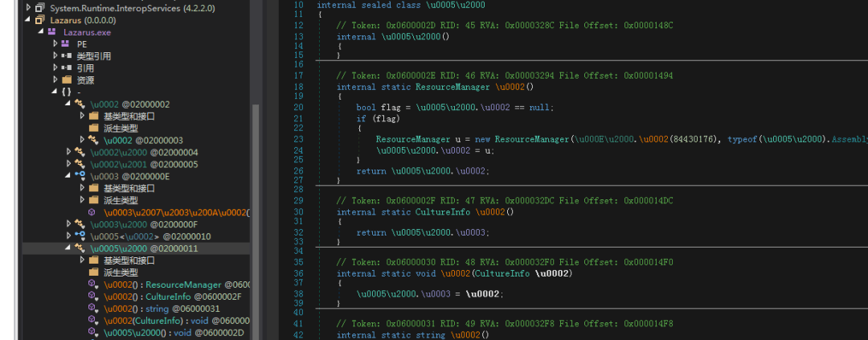This screenshot has height=340, width=868.
Task: Collapse the Lazarus (0.0.0.0) assembly node
Action: click(x=29, y=20)
